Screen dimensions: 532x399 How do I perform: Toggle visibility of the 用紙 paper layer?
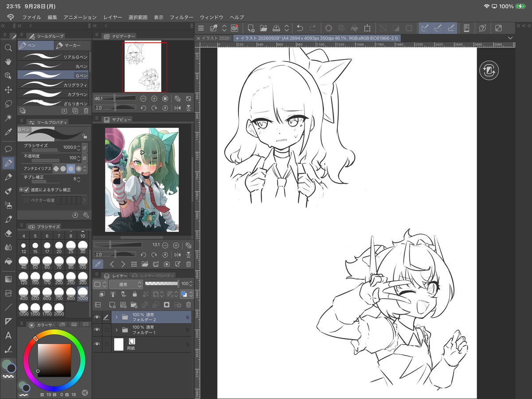click(x=97, y=344)
